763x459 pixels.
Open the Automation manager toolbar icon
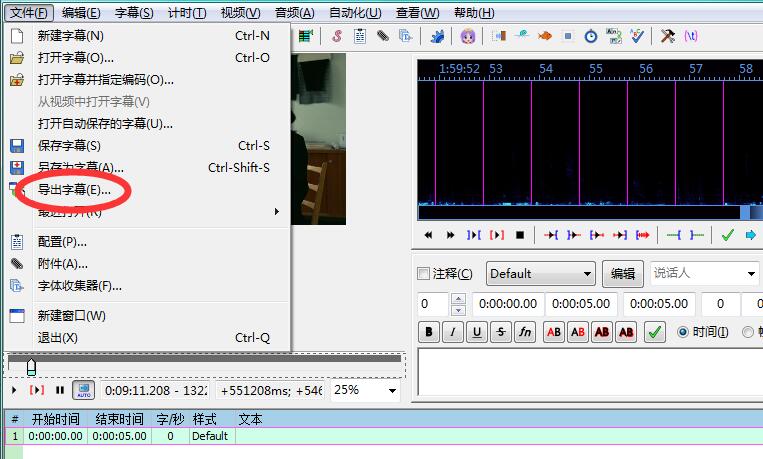point(437,36)
